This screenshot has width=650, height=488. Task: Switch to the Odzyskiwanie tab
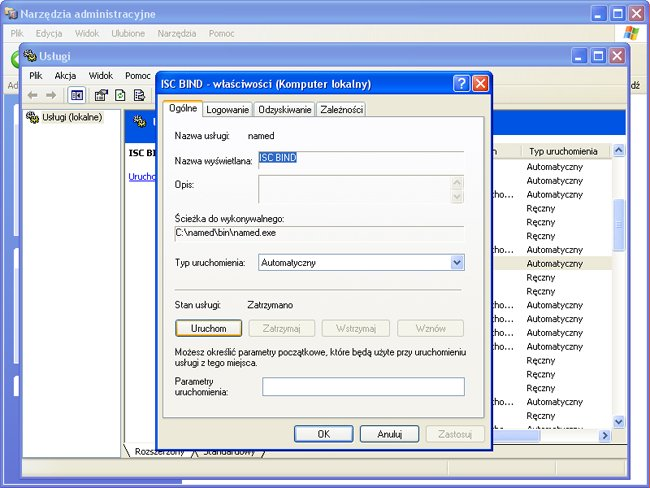click(284, 109)
